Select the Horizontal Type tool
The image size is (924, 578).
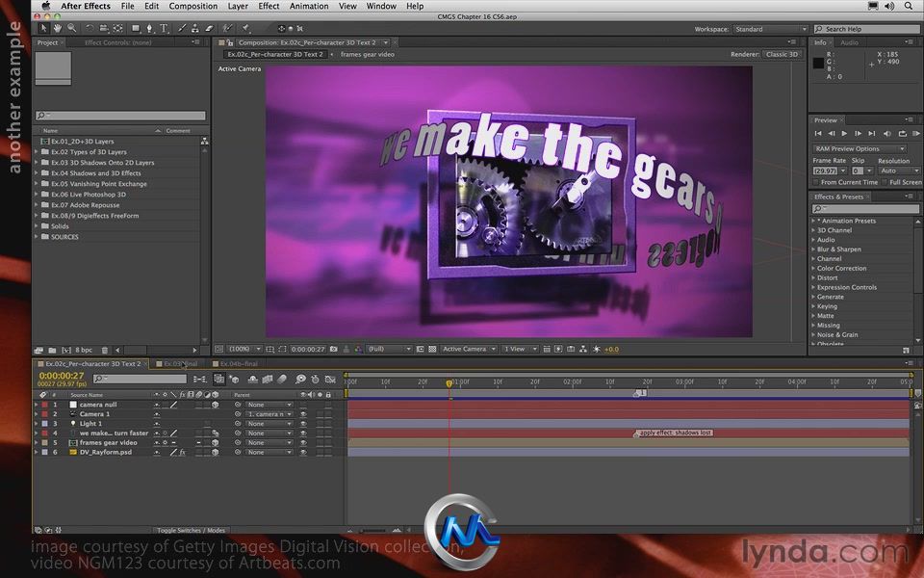164,28
